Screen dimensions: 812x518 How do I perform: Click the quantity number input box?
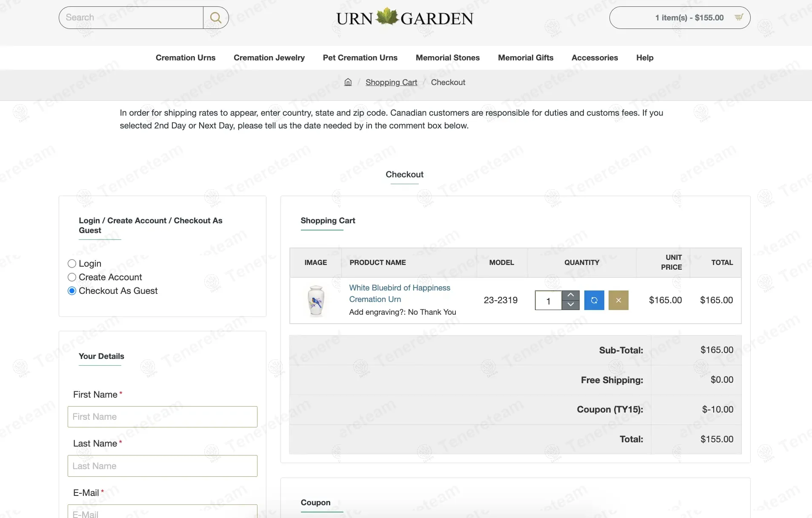click(548, 301)
